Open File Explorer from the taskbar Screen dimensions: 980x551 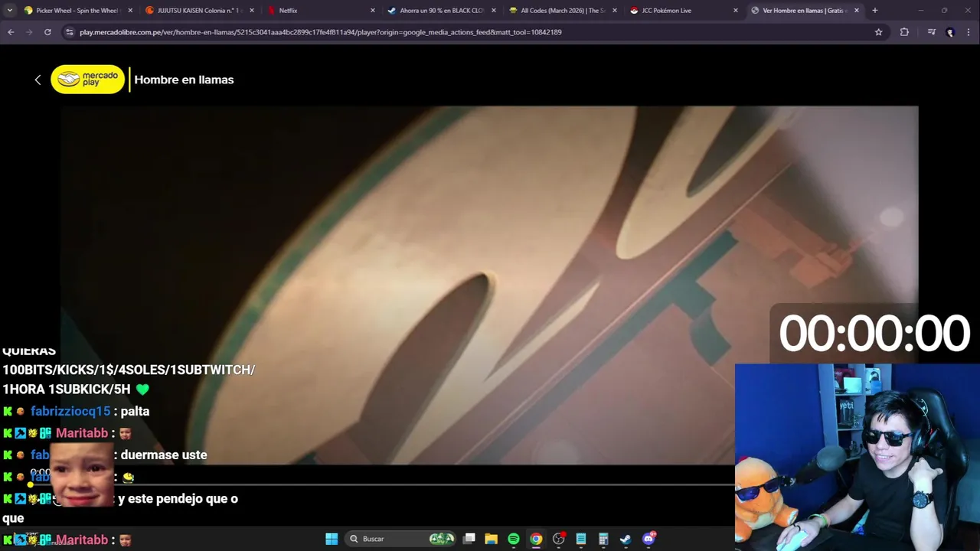pyautogui.click(x=492, y=539)
